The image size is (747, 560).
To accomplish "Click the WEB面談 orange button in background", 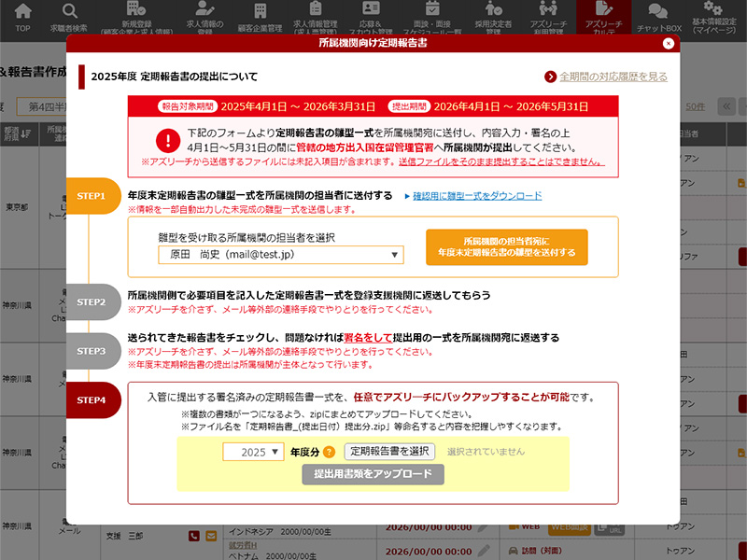I will click(x=570, y=527).
